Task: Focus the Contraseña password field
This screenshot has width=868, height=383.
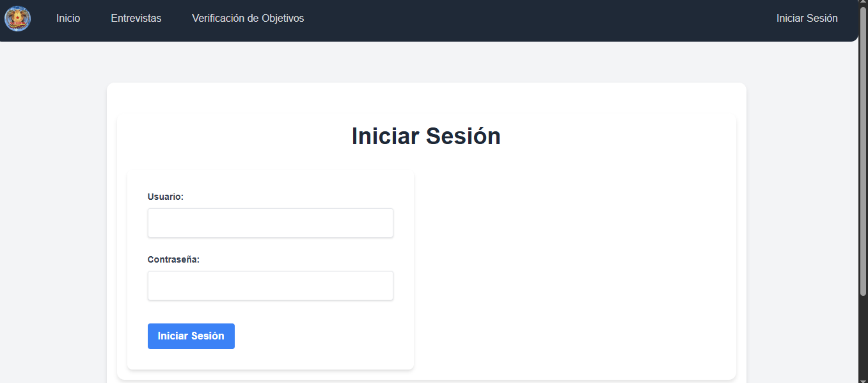Action: [270, 285]
